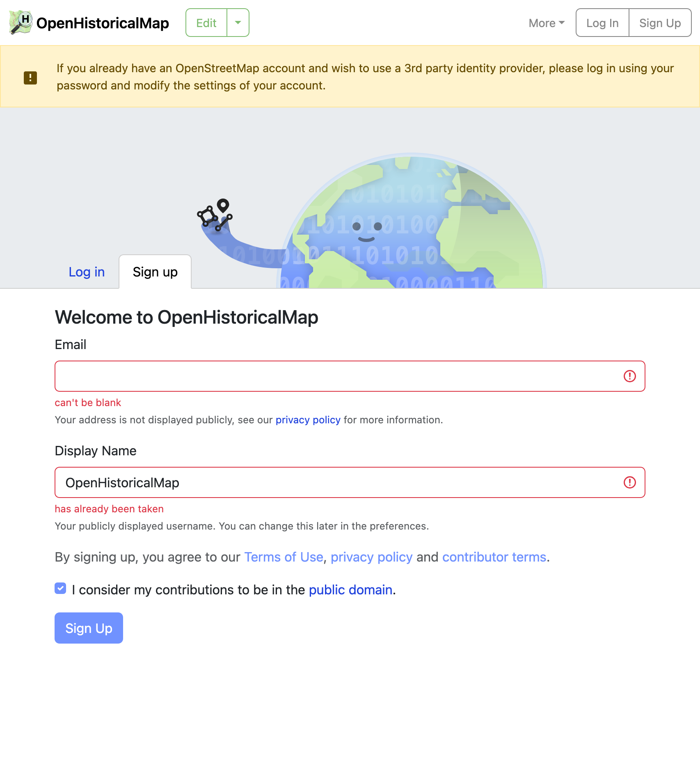This screenshot has width=700, height=781.
Task: Click the OpenHistoricalMap magnifier logo icon
Action: pos(21,23)
